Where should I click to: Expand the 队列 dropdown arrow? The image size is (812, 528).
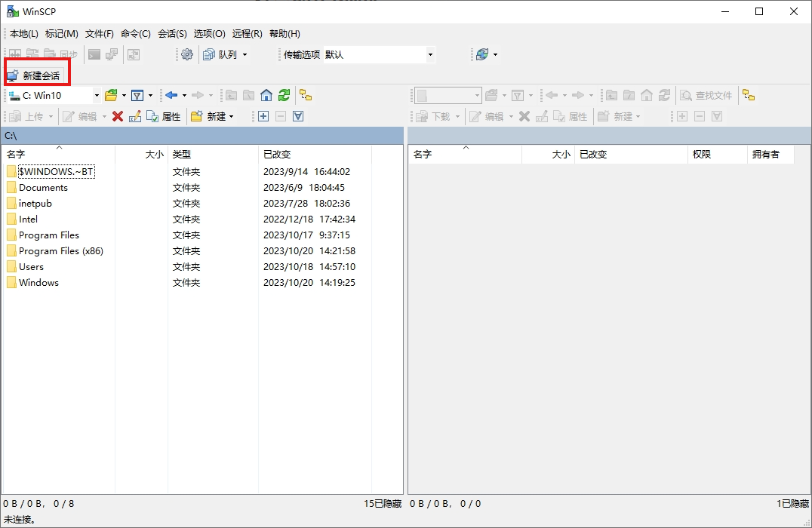pyautogui.click(x=245, y=54)
